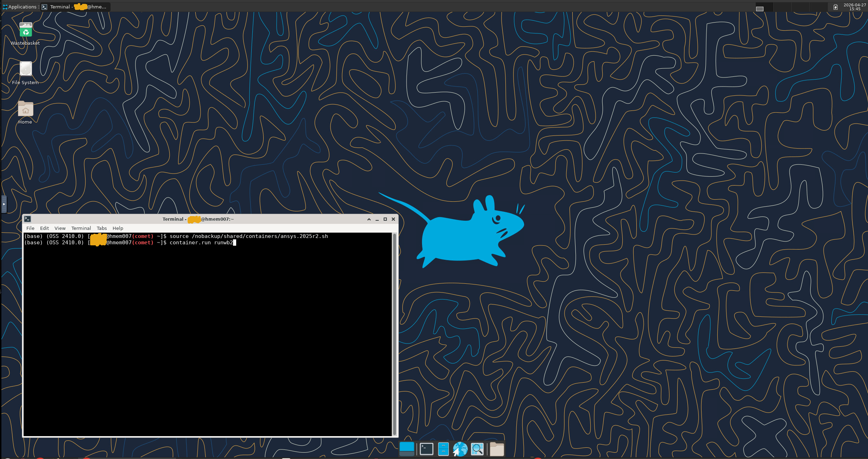Screen dimensions: 868x459
Task: Open the Help menu in Terminal
Action: (118, 228)
